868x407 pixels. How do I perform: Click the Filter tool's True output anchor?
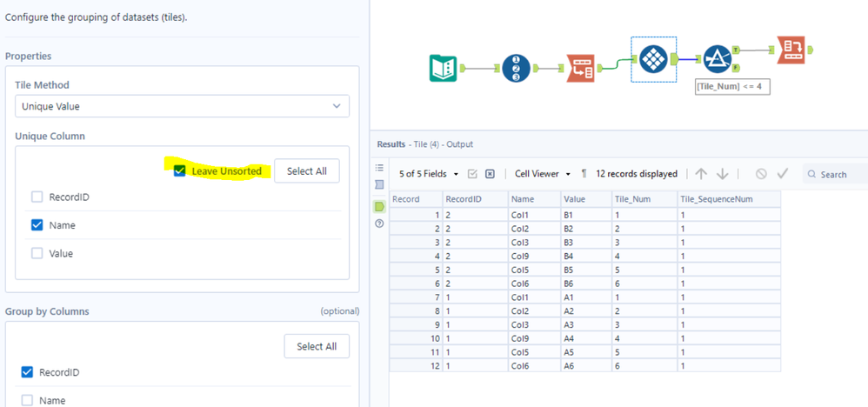coord(737,50)
